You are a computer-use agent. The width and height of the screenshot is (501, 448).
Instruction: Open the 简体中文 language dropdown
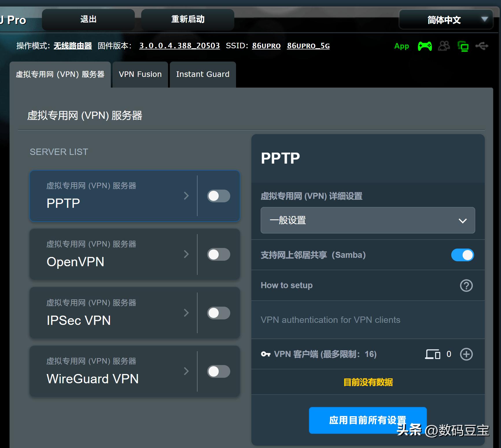pyautogui.click(x=446, y=20)
